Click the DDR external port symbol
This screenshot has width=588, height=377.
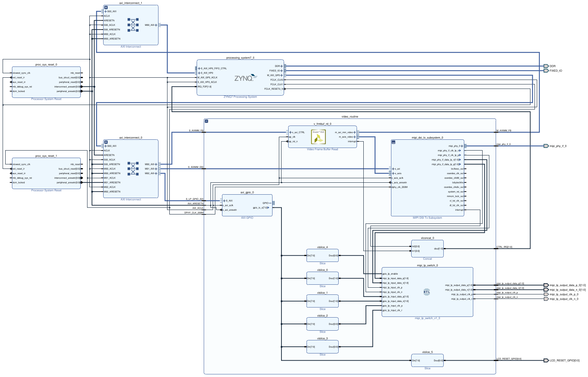point(546,66)
